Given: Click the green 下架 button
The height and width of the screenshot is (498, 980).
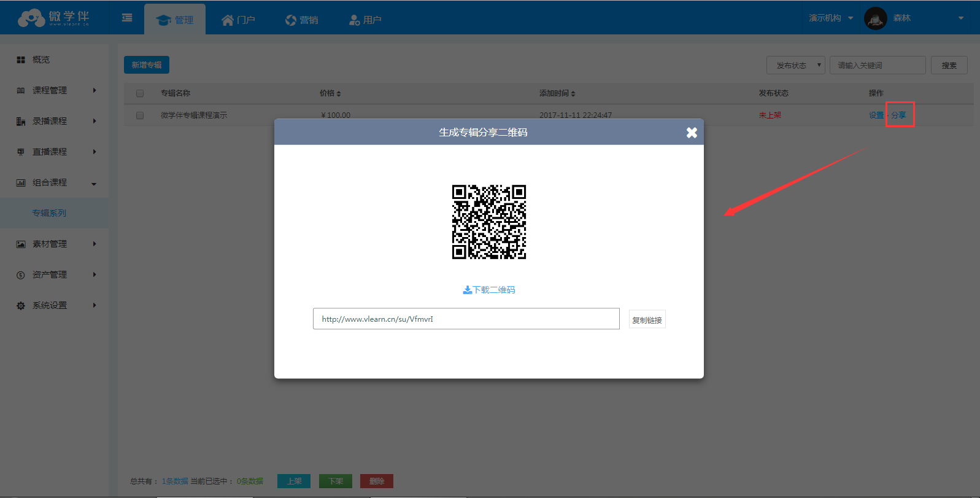Looking at the screenshot, I should [x=336, y=481].
